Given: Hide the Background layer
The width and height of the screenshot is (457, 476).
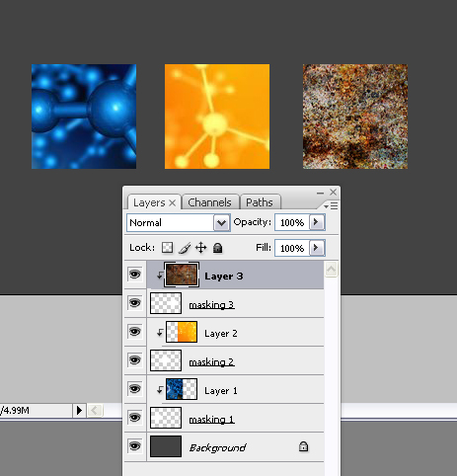Looking at the screenshot, I should click(x=135, y=446).
